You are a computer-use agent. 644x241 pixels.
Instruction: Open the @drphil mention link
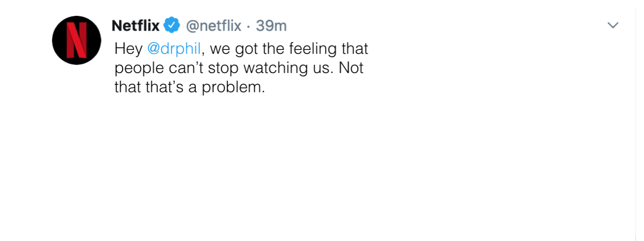tap(174, 49)
